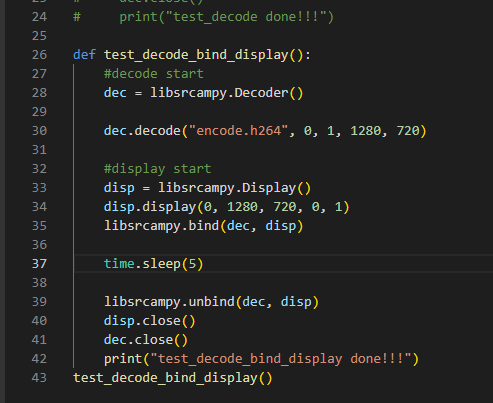Click the "encode.h264" string literal

pos(238,131)
